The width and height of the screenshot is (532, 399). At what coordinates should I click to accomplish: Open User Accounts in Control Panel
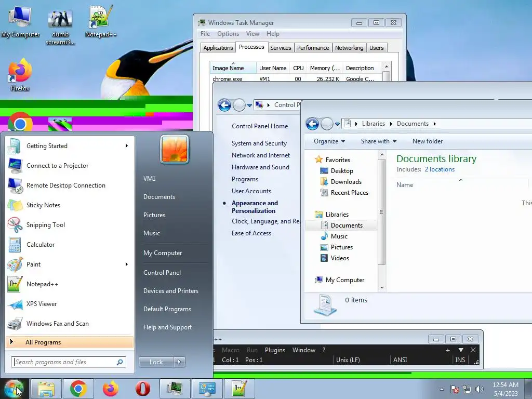click(251, 191)
